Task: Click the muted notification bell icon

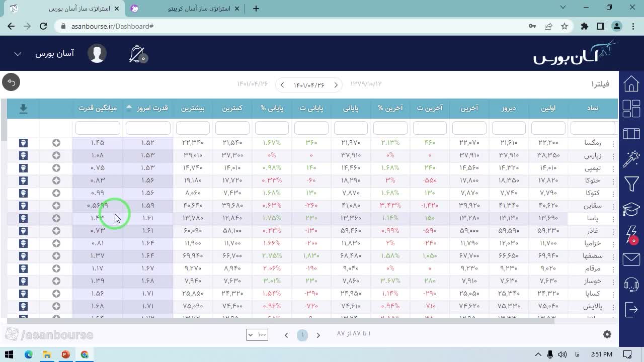Action: (137, 54)
